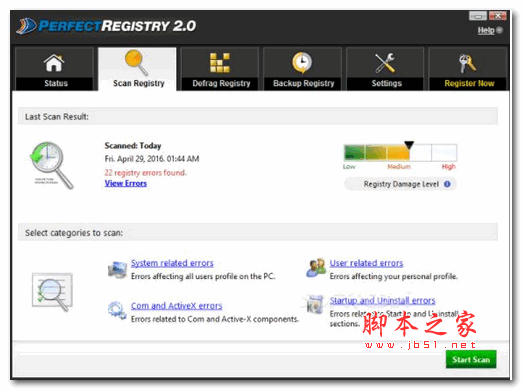The image size is (523, 391).
Task: Click the damage level pointer marker
Action: click(x=409, y=145)
